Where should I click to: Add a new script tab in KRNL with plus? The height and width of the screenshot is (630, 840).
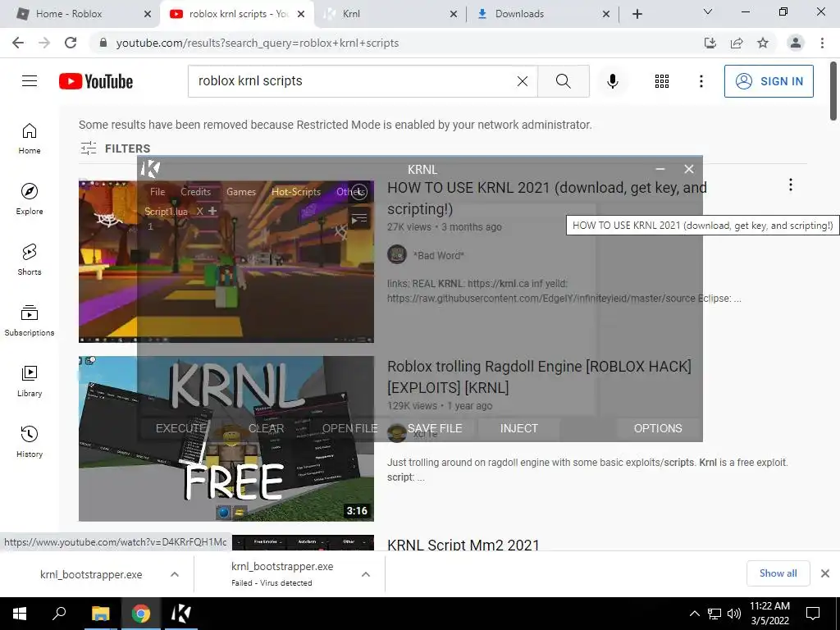pos(212,211)
